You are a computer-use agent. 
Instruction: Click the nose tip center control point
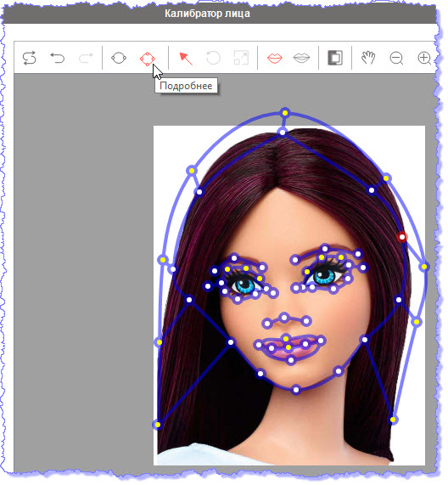tap(284, 318)
